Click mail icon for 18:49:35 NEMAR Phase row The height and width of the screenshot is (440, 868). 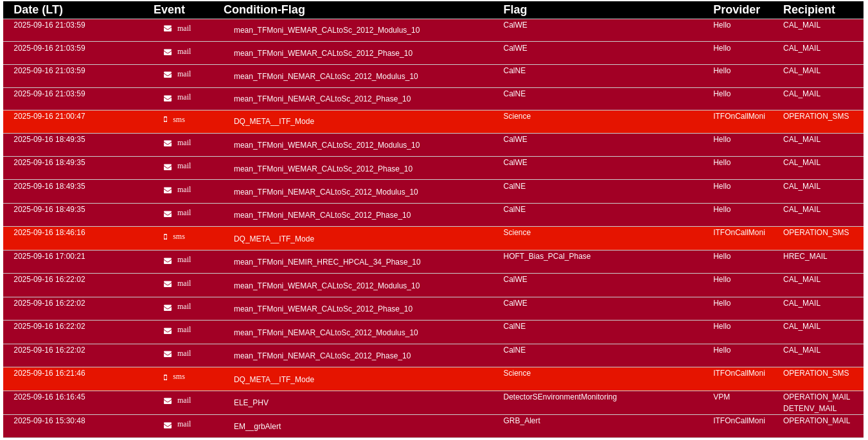pyautogui.click(x=168, y=214)
